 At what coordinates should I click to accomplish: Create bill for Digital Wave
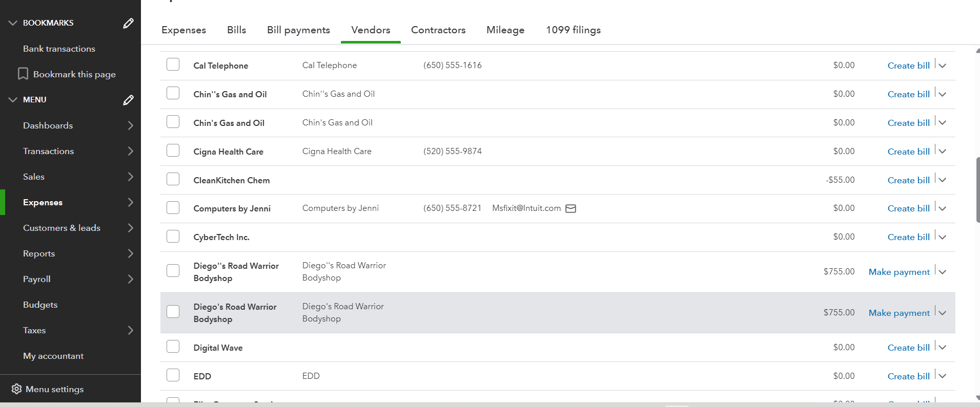click(x=908, y=348)
